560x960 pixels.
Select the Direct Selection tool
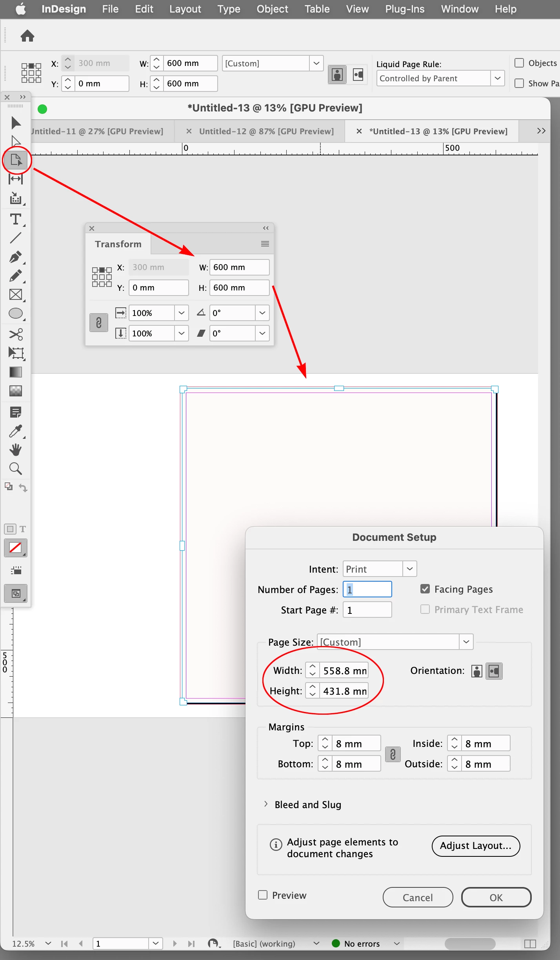click(16, 141)
